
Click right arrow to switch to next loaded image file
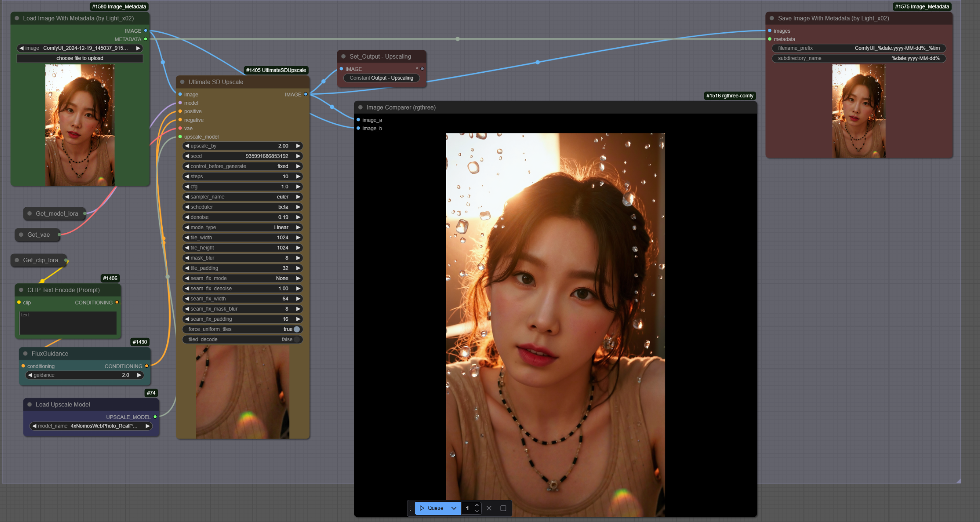click(138, 48)
